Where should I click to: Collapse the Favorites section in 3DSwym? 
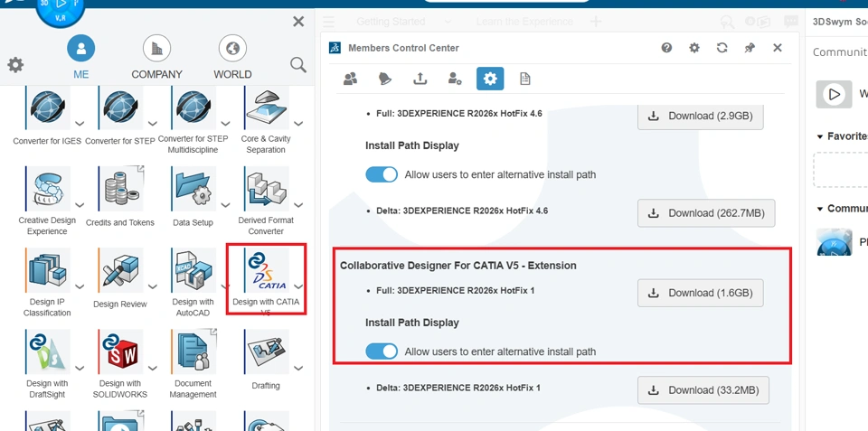[820, 136]
